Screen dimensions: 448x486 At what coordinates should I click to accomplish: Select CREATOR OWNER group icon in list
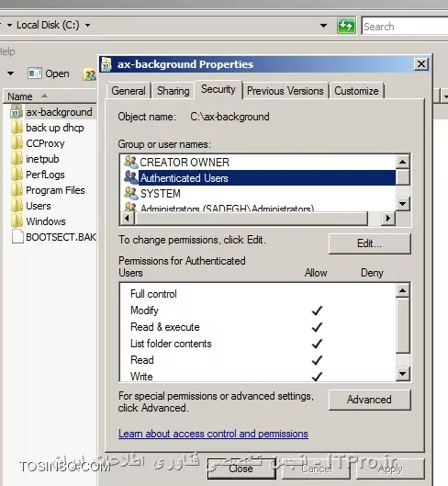(130, 162)
